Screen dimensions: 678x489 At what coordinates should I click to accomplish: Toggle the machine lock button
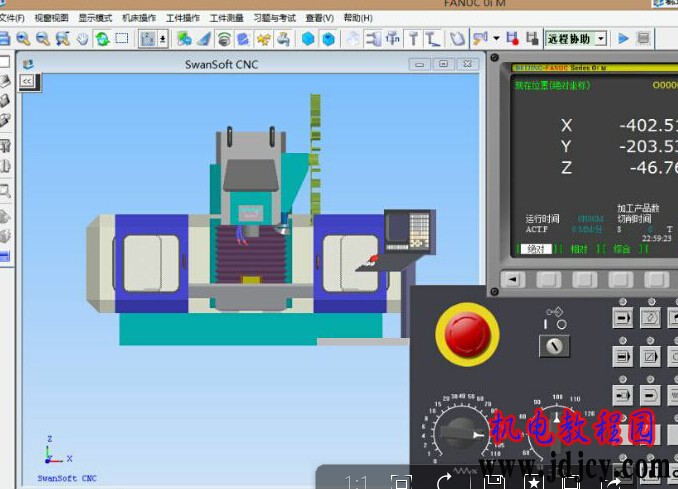(x=650, y=396)
